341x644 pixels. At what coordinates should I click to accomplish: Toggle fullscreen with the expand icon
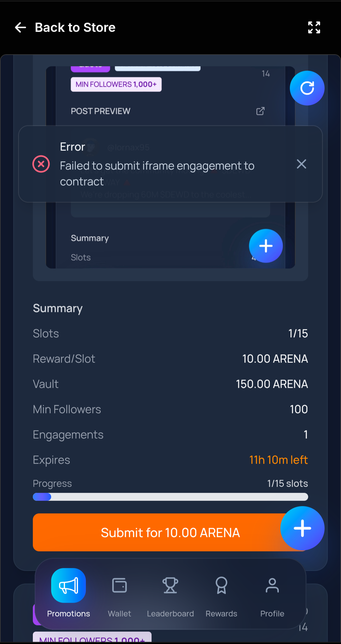[x=314, y=27]
